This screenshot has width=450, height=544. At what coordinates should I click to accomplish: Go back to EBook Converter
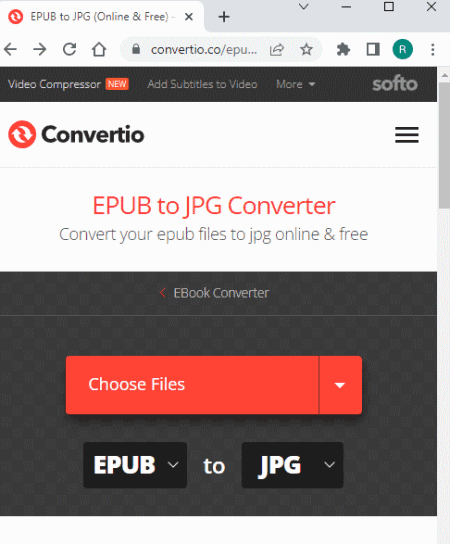click(x=214, y=293)
